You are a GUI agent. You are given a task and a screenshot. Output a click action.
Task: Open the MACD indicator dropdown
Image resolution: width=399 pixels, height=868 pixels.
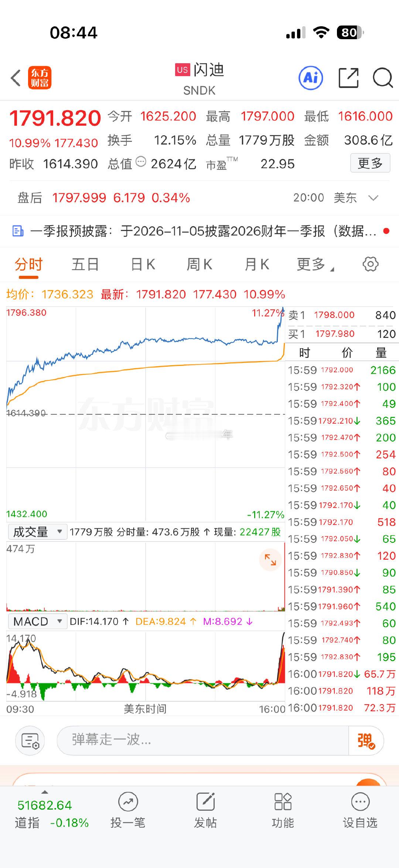[38, 621]
